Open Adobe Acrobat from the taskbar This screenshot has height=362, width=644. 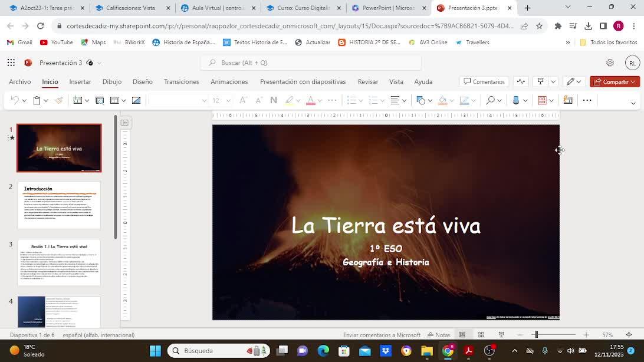[x=469, y=351]
